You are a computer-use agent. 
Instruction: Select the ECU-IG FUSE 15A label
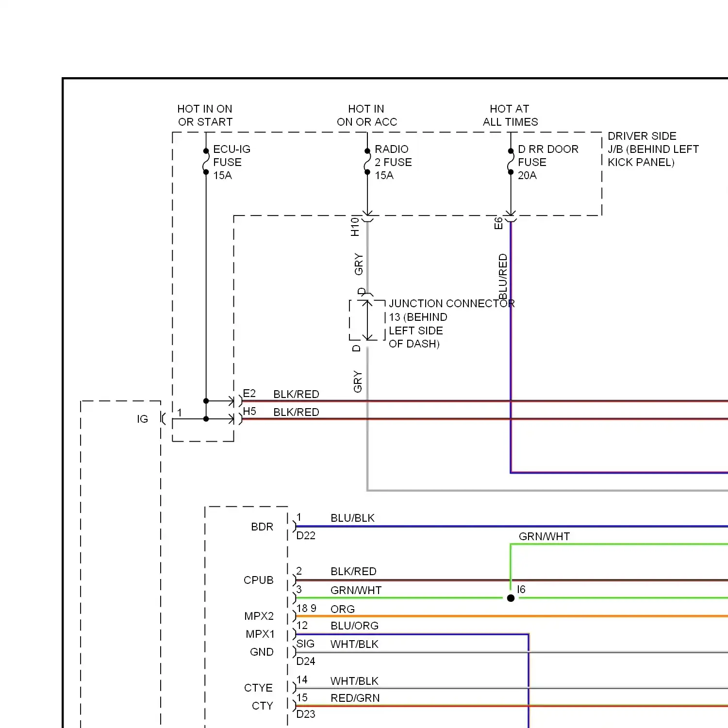(232, 162)
